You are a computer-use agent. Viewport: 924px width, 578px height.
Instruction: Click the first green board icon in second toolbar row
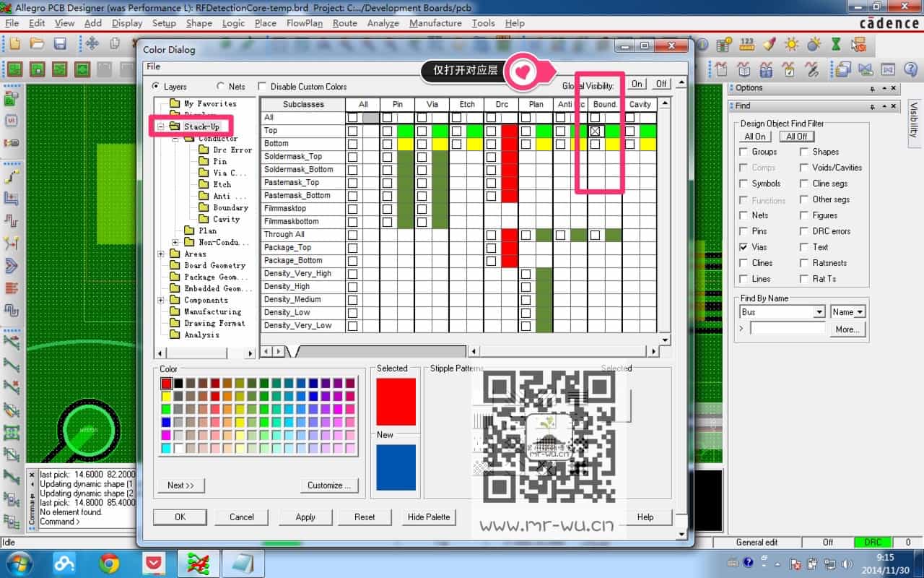(x=14, y=69)
